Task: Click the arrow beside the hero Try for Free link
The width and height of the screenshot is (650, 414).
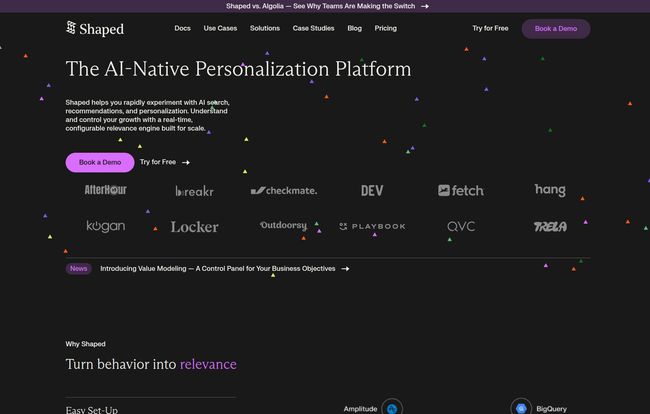Action: [186, 162]
